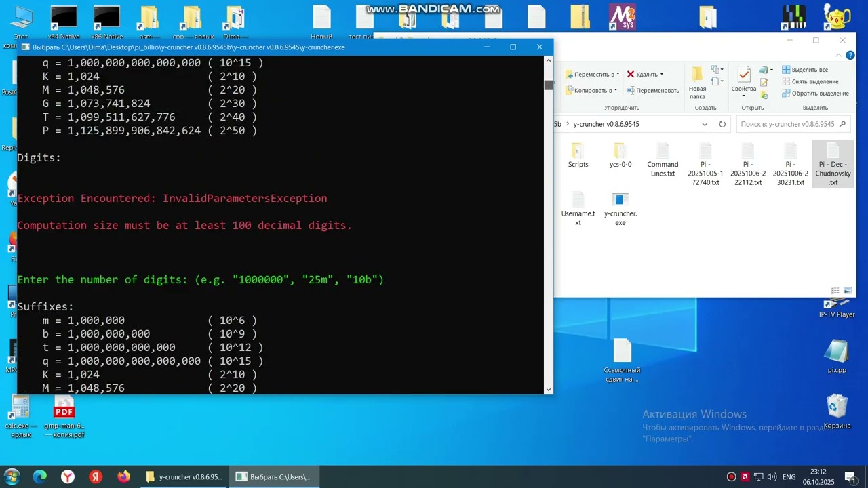
Task: Click the taskbar clock showing 23:12
Action: coord(818,476)
